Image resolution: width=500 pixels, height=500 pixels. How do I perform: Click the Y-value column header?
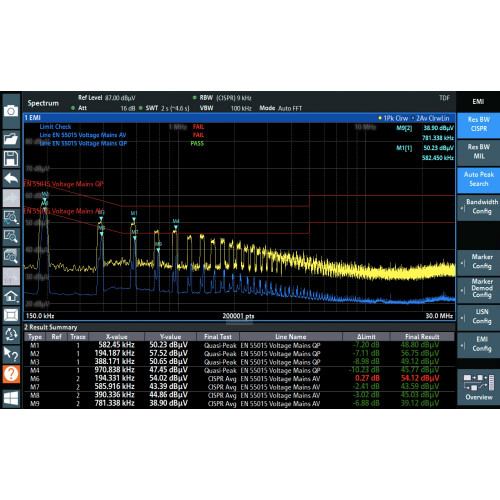[170, 337]
